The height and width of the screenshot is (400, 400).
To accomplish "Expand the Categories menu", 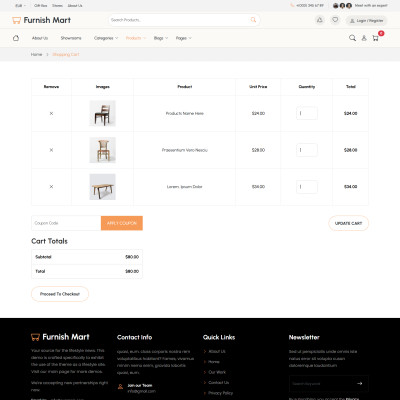I will point(106,38).
